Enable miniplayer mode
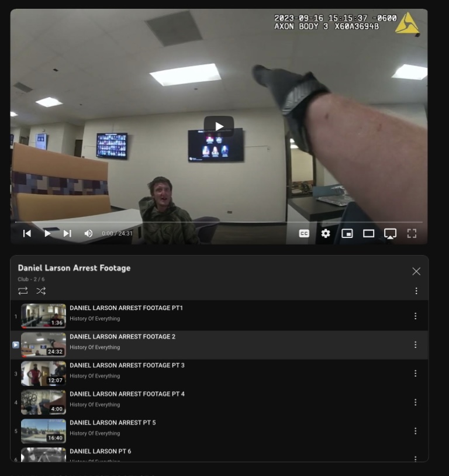Viewport: 449px width, 476px height. [x=347, y=233]
